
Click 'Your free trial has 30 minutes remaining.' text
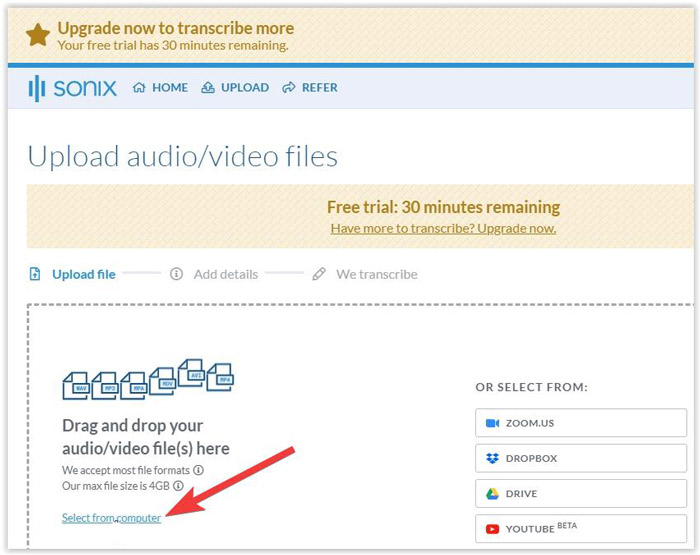tap(173, 46)
